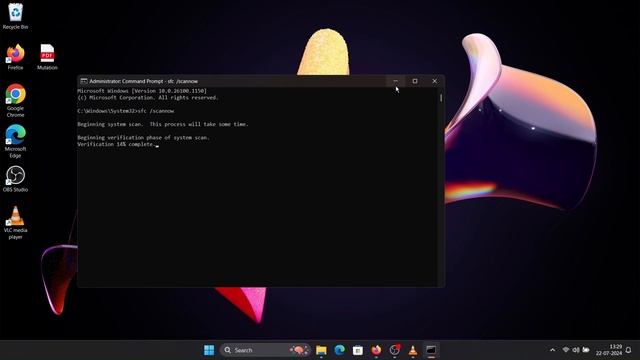This screenshot has height=360, width=640.
Task: Minimize the Command Prompt window
Action: 396,81
